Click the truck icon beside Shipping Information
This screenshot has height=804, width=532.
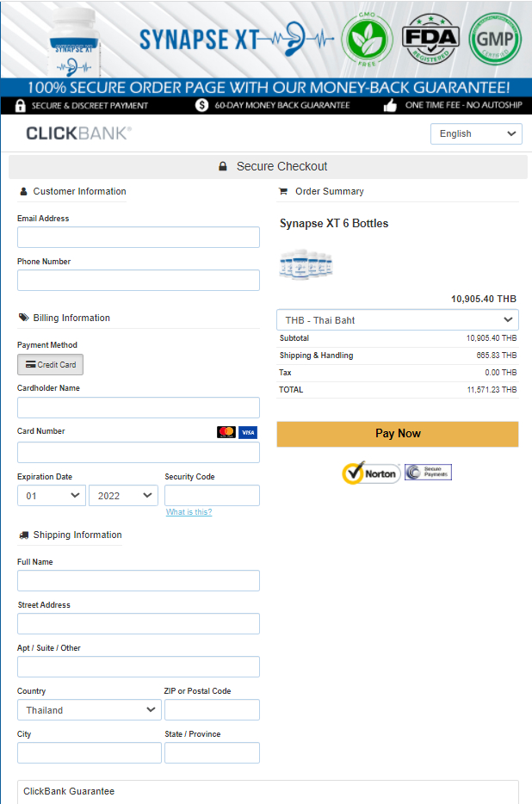click(x=23, y=535)
